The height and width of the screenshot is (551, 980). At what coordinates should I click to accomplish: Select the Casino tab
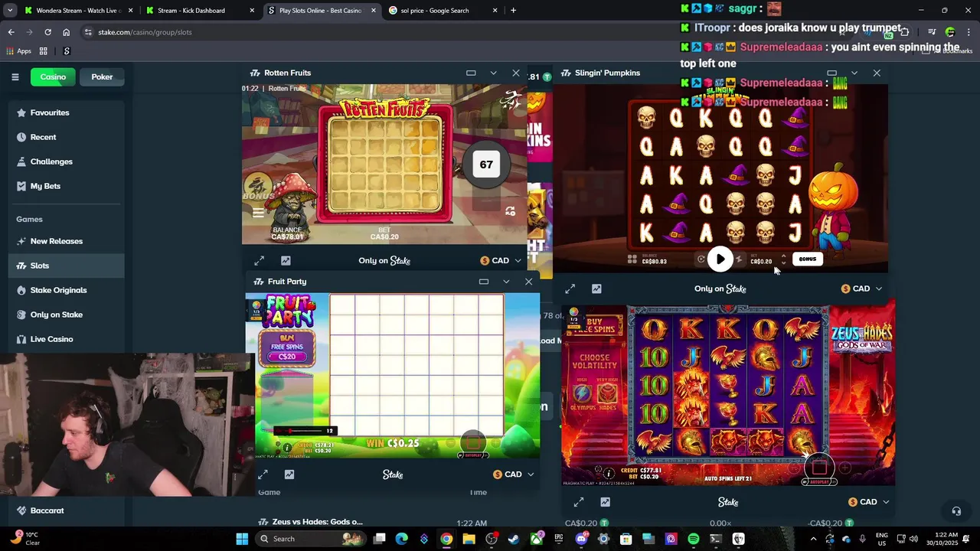(x=53, y=77)
